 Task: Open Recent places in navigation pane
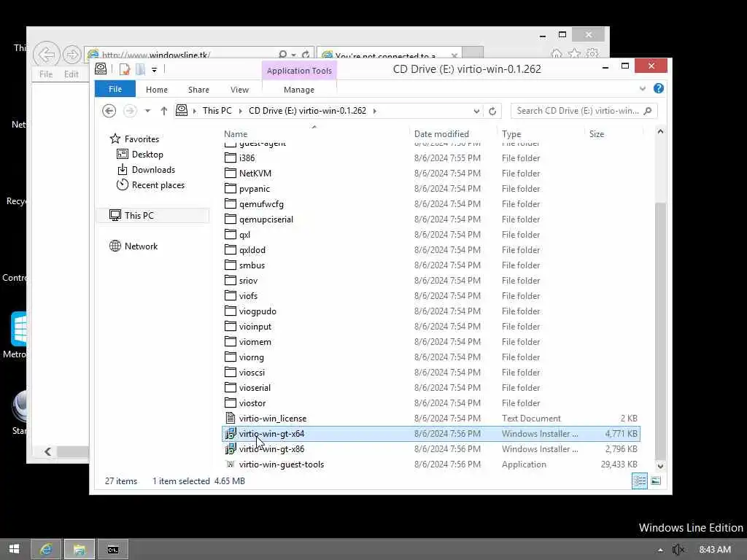pos(158,184)
